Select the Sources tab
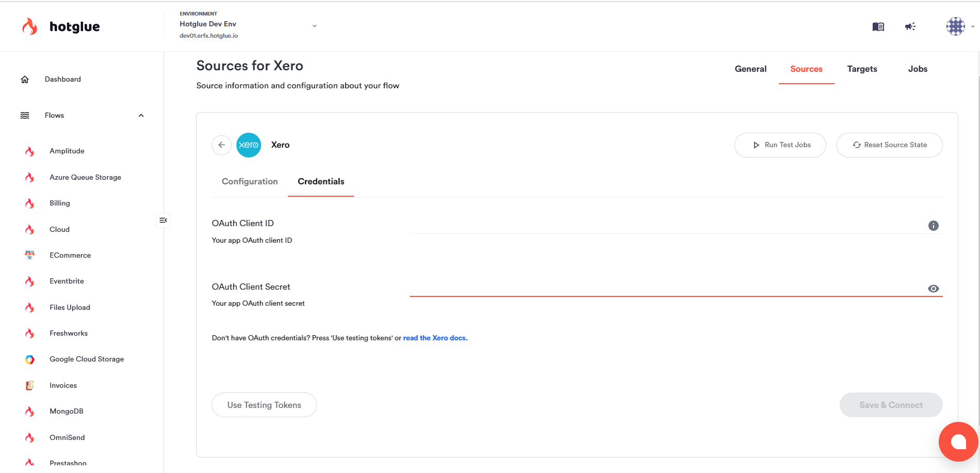The width and height of the screenshot is (980, 473). 806,69
